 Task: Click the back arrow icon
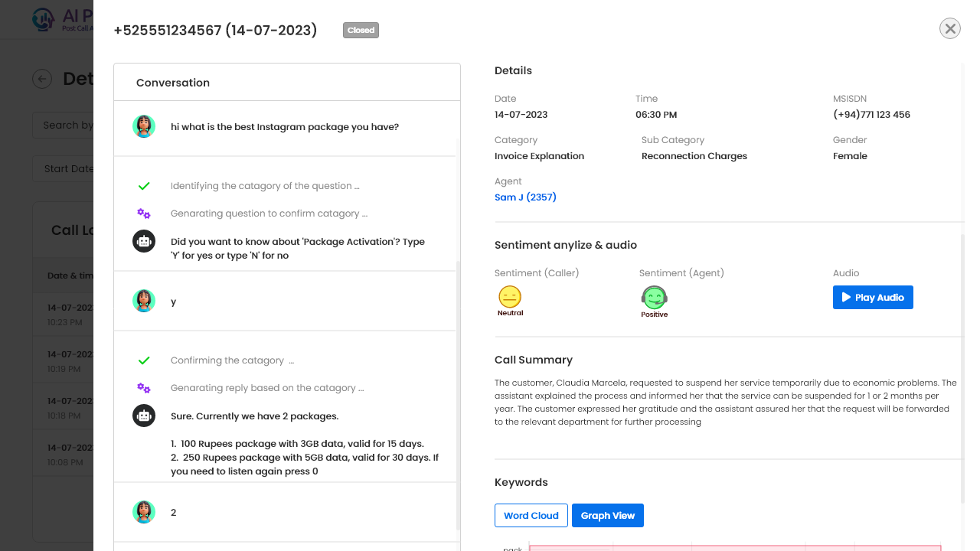coord(42,79)
